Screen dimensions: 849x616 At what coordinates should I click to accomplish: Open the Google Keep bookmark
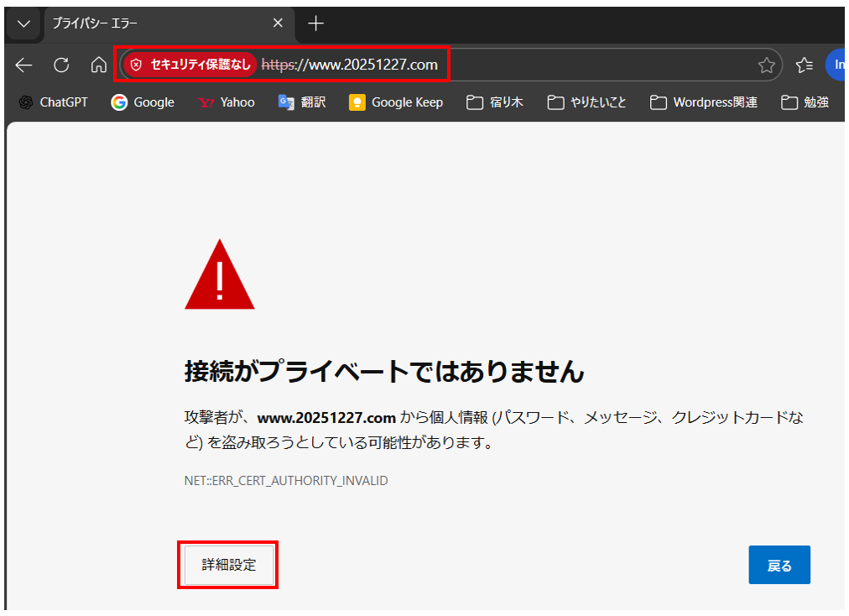(396, 102)
